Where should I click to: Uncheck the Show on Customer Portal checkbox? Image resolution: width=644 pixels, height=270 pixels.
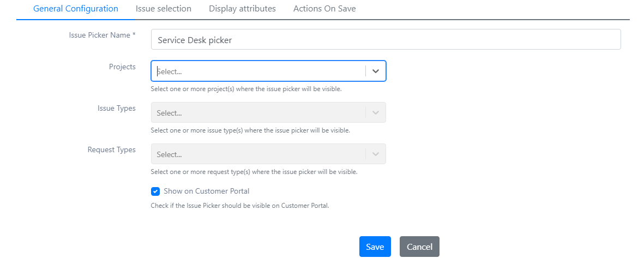coord(155,191)
